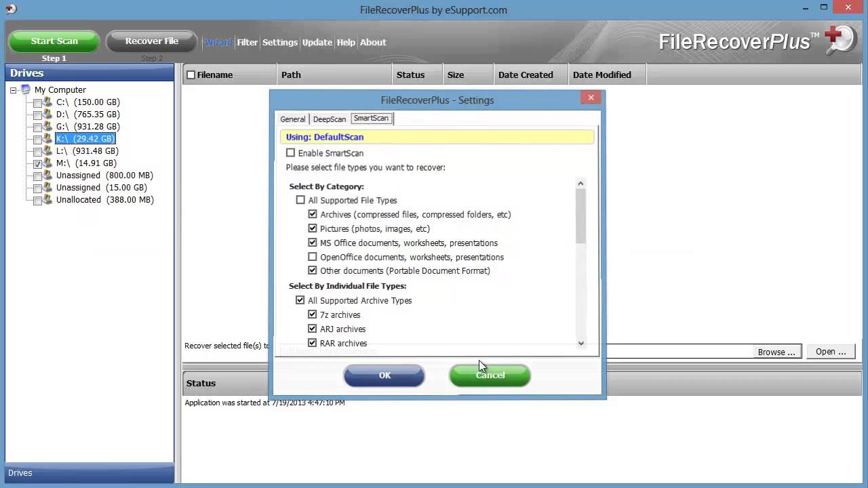Click the M:\ drive icon

47,163
